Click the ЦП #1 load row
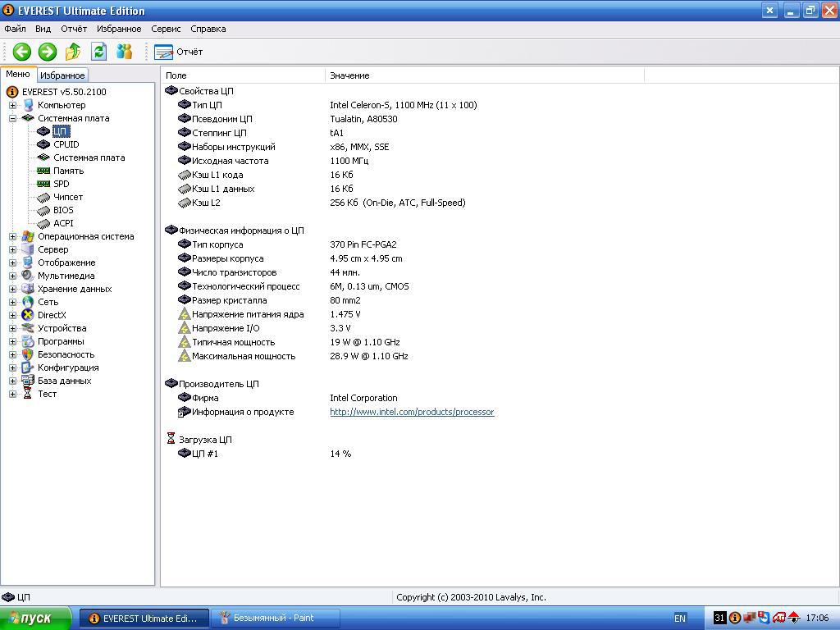Image resolution: width=840 pixels, height=630 pixels. click(265, 454)
